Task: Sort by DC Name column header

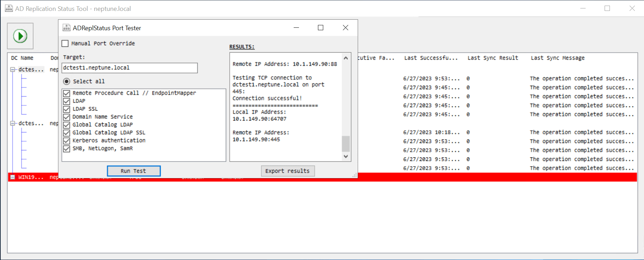Action: pos(22,58)
